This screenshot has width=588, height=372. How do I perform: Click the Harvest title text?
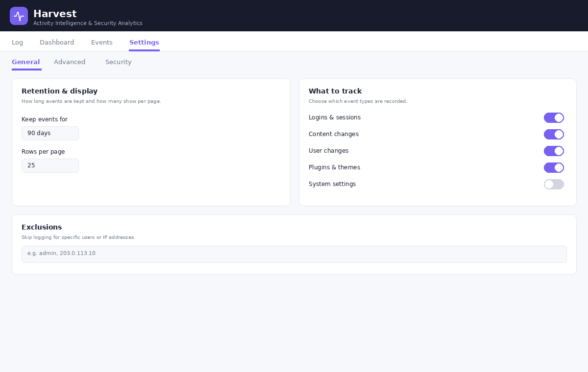[x=55, y=14]
